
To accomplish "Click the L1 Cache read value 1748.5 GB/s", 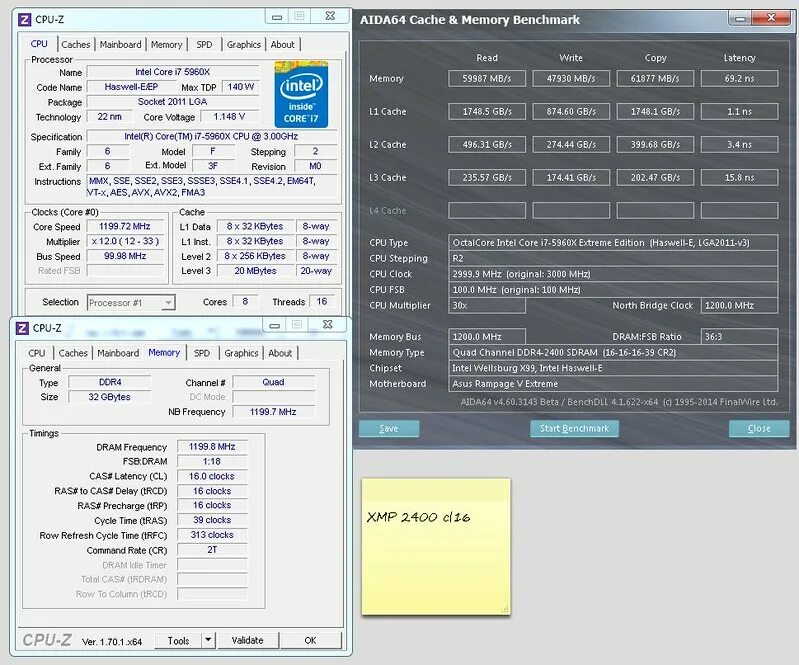I will (487, 112).
